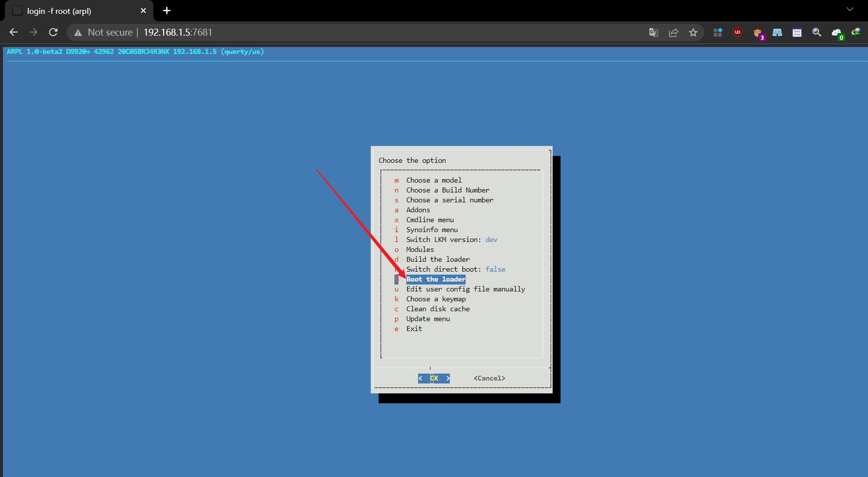Open the Cmdline menu entry

point(430,220)
